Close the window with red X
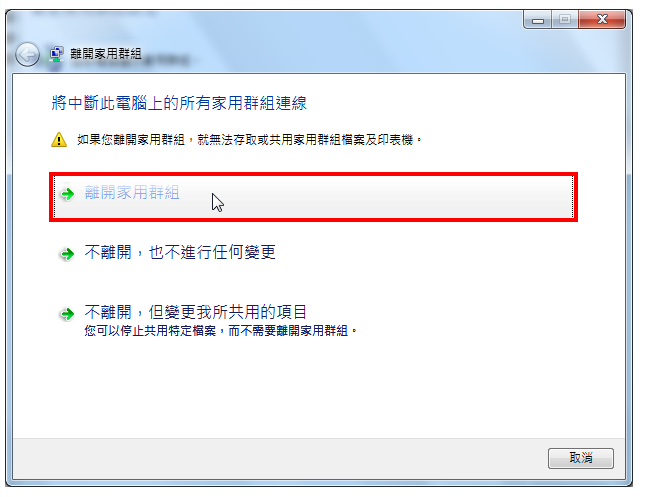 pos(602,19)
